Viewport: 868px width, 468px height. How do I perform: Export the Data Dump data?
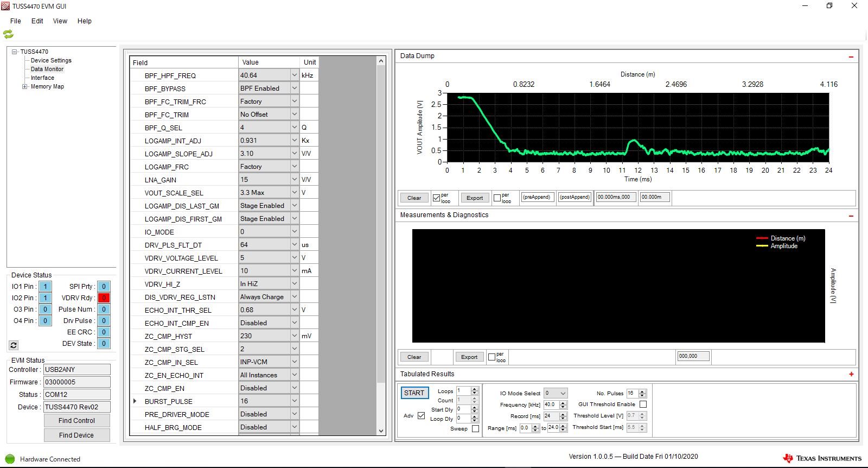tap(475, 198)
